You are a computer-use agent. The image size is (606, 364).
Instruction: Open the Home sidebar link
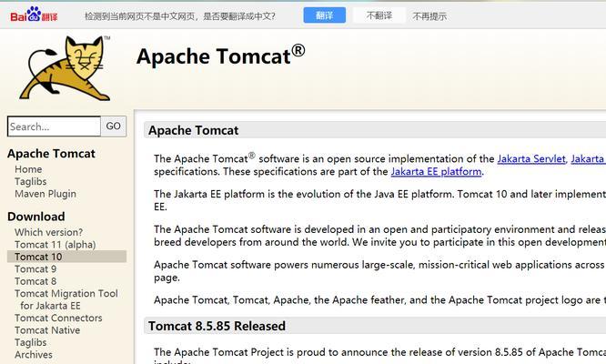(x=28, y=169)
